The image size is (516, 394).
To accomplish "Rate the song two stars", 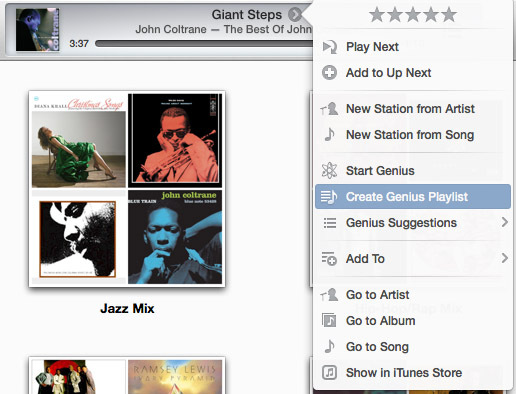I will pos(395,15).
